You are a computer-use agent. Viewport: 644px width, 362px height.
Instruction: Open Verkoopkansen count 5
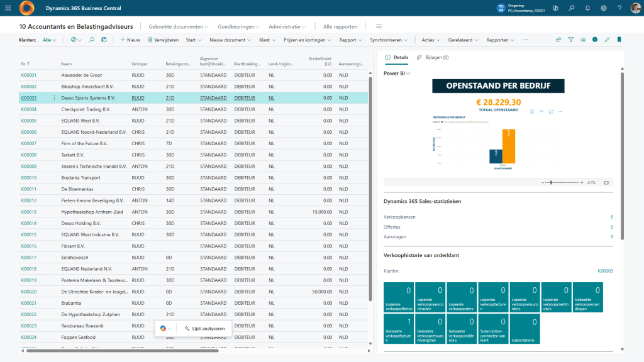click(x=611, y=217)
